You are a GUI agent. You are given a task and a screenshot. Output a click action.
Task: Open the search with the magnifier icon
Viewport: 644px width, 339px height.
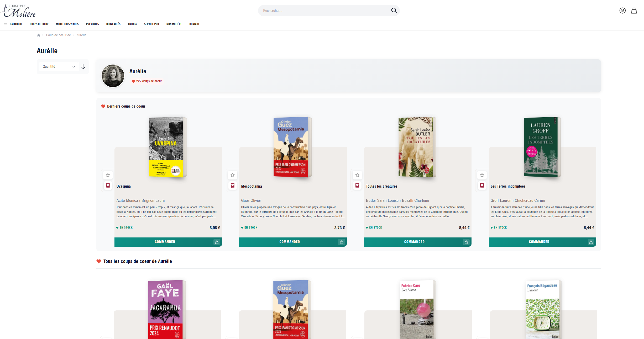[x=394, y=10]
